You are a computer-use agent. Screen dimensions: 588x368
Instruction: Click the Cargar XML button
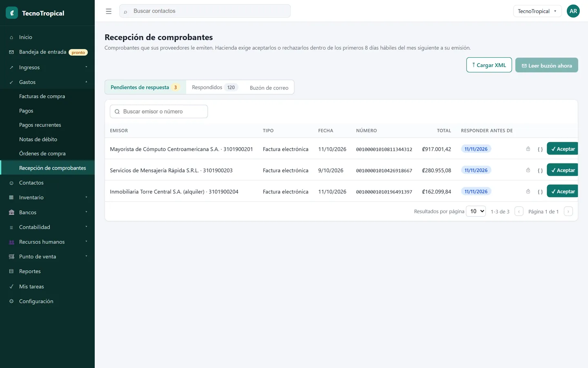click(489, 65)
